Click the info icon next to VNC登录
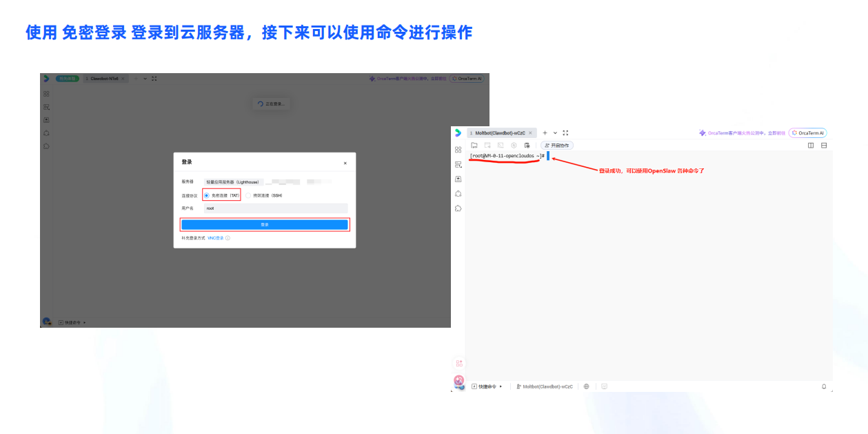 pos(228,238)
